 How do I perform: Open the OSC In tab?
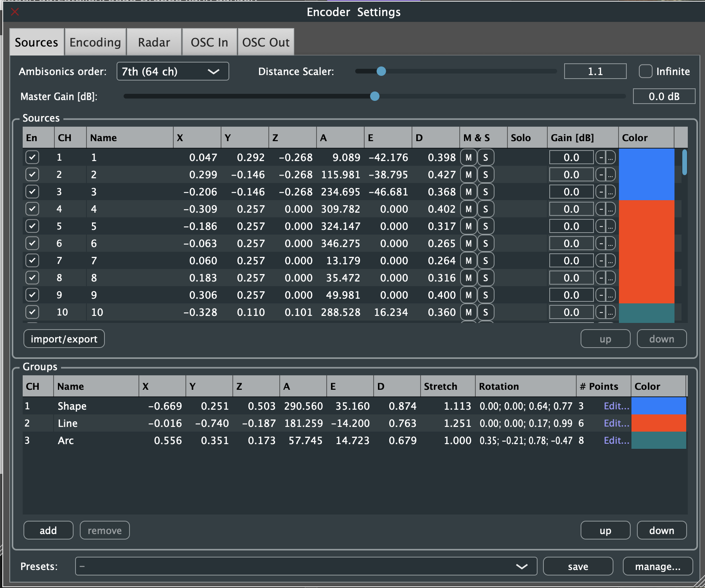click(210, 42)
